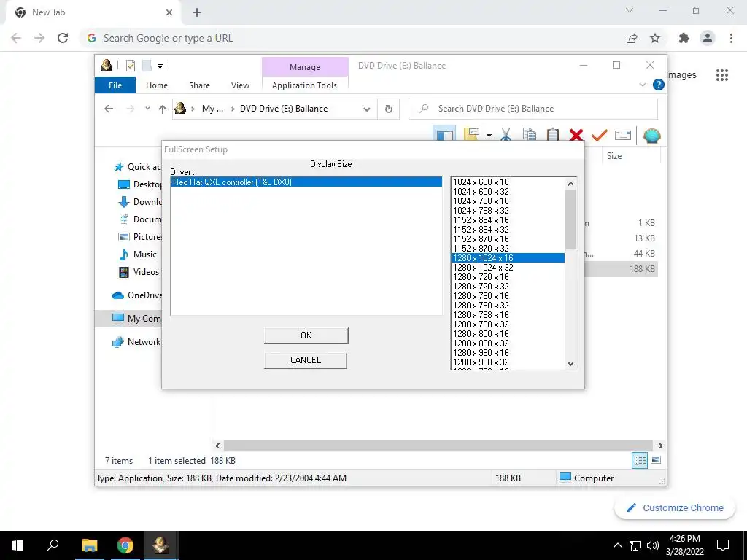The image size is (747, 560).
Task: Select resolution 1280 x 1024 x 16
Action: tap(508, 258)
